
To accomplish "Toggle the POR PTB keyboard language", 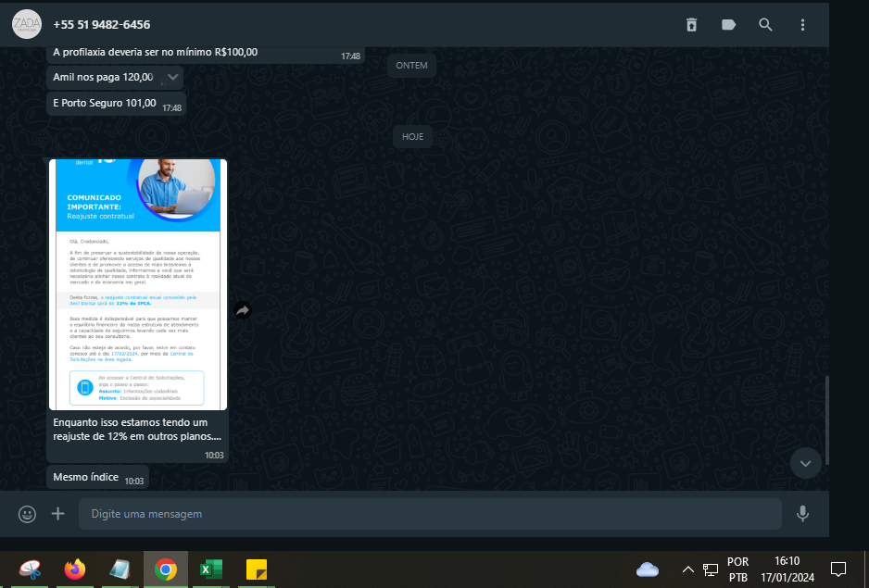I will click(x=737, y=569).
